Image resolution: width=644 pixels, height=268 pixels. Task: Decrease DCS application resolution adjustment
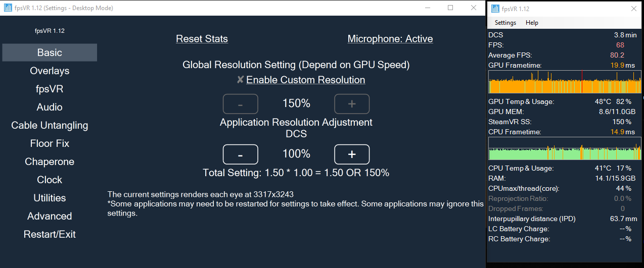click(x=241, y=154)
